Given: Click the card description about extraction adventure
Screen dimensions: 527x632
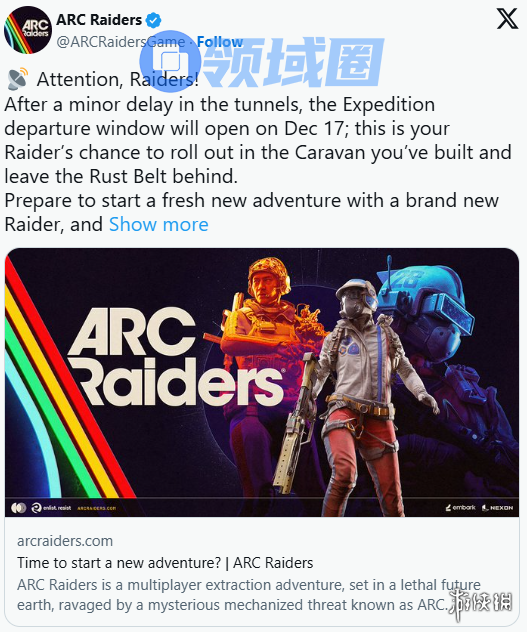Looking at the screenshot, I should point(249,595).
